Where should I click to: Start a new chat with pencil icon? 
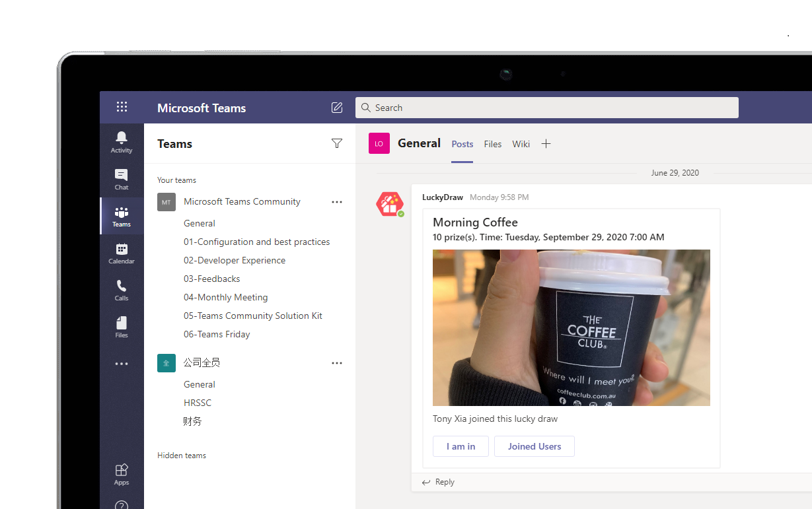pyautogui.click(x=336, y=107)
